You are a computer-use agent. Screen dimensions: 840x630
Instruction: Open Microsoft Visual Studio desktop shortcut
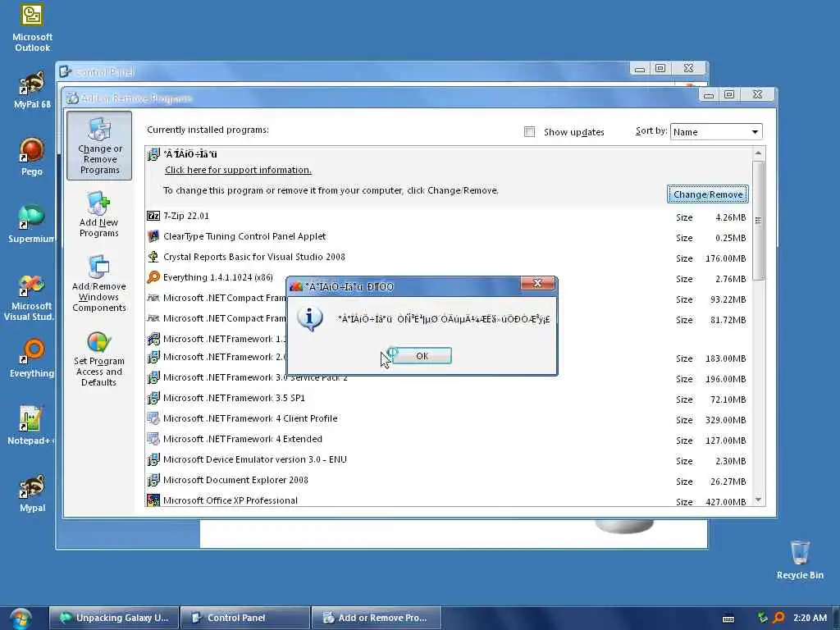(x=31, y=298)
